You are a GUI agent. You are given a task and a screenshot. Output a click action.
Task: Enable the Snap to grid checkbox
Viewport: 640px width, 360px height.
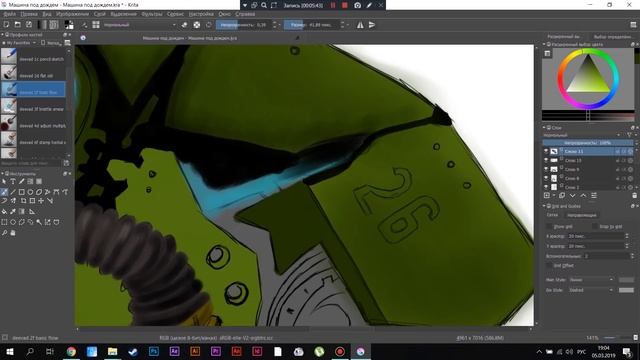coord(595,226)
